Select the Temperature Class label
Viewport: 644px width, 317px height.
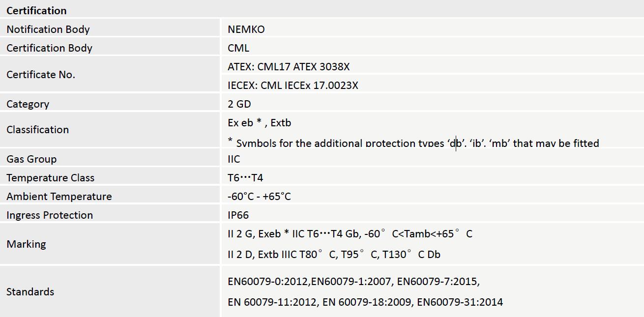tap(50, 177)
